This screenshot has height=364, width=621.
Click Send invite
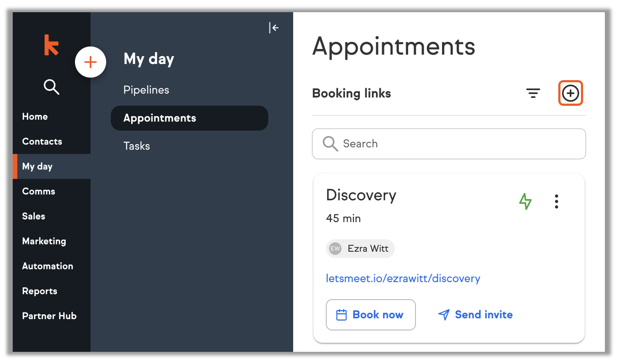tap(475, 315)
